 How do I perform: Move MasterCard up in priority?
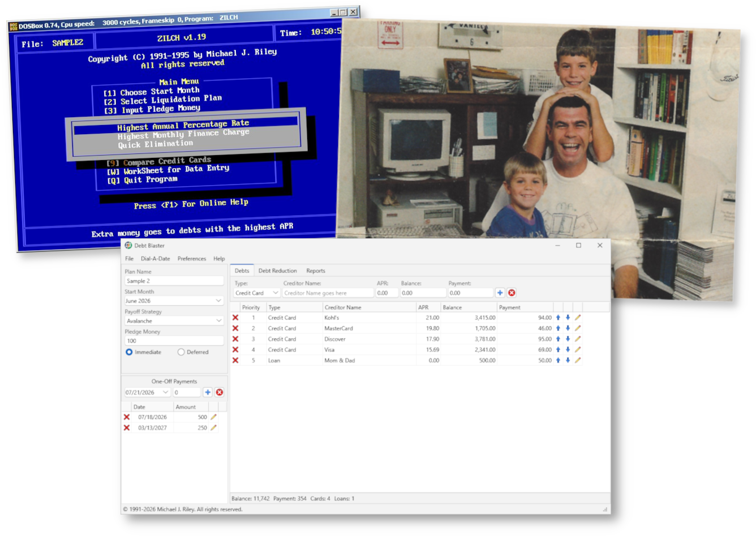pos(558,328)
